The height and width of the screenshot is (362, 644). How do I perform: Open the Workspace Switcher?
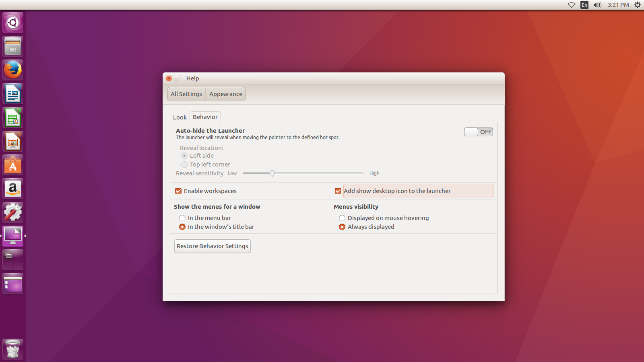tap(13, 260)
